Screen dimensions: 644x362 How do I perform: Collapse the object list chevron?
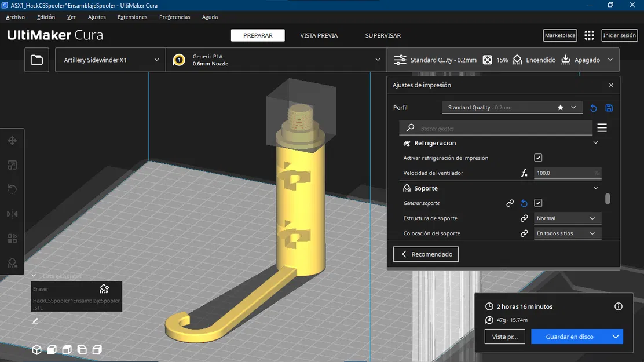point(34,276)
